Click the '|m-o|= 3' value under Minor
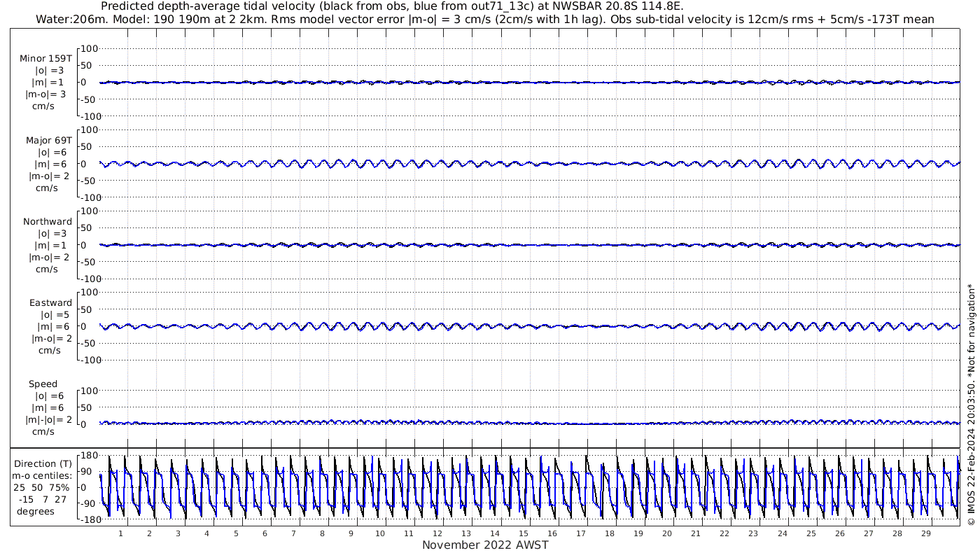 pos(46,94)
